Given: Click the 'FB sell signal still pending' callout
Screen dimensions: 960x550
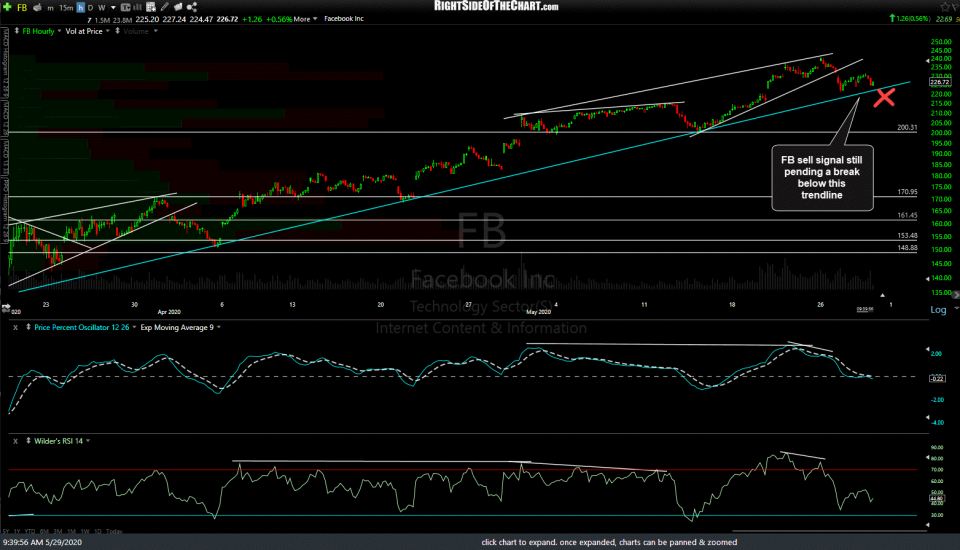Looking at the screenshot, I should (x=822, y=178).
